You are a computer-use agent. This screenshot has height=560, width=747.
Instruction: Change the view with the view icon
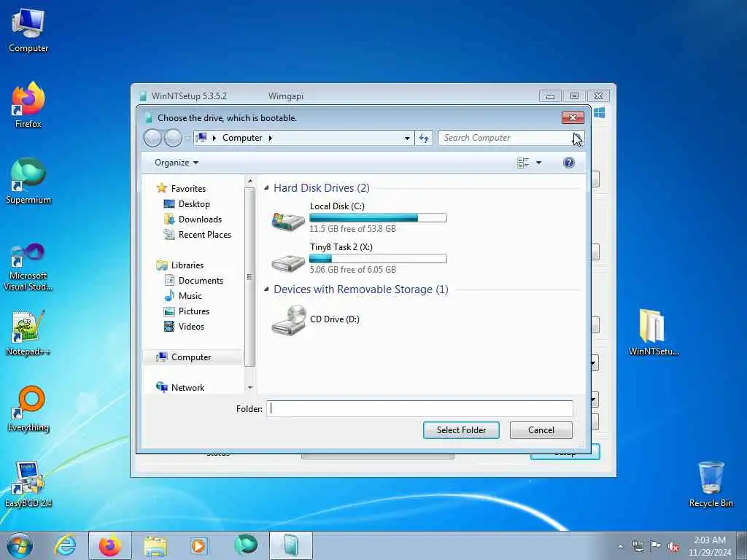[523, 163]
